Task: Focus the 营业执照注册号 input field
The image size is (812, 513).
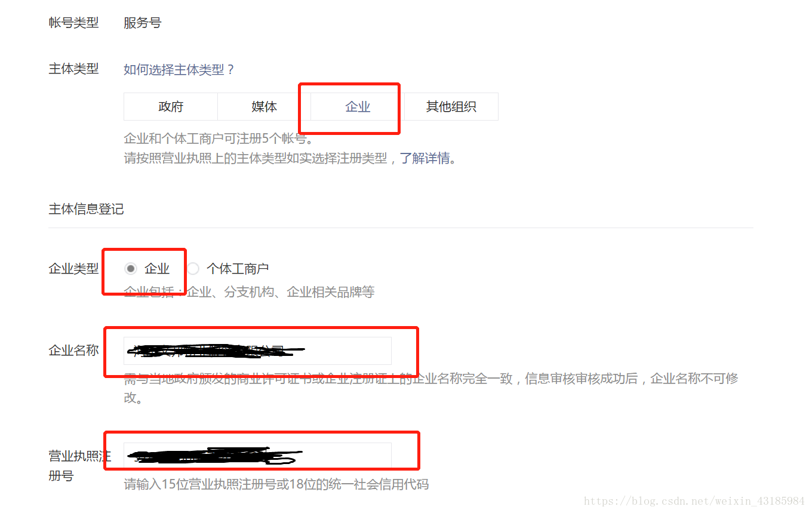Action: (x=257, y=456)
